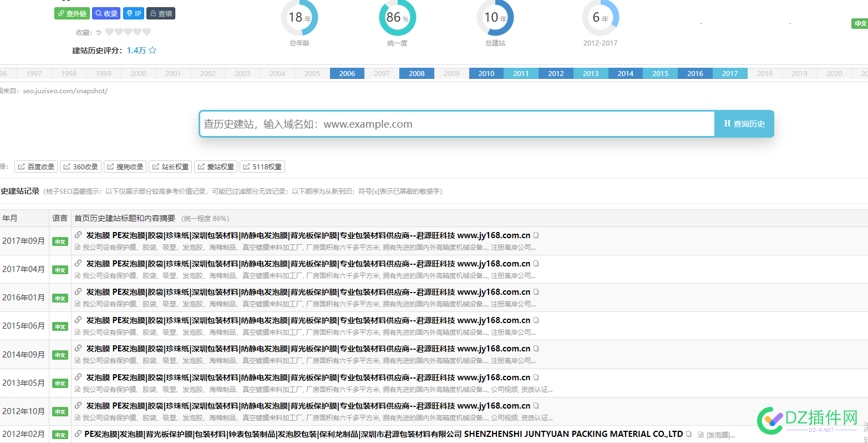Viewport: 868px width, 443px height.
Task: Select year 2011 on the timeline
Action: 521,73
